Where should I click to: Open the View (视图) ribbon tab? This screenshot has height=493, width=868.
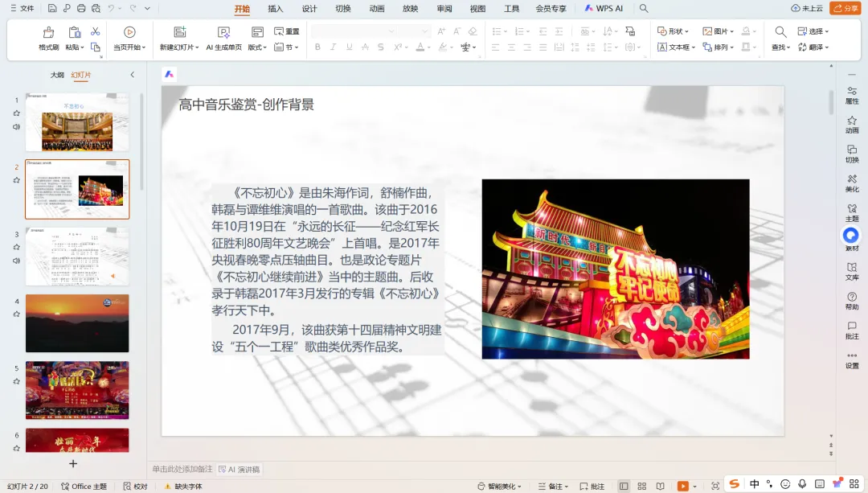477,8
